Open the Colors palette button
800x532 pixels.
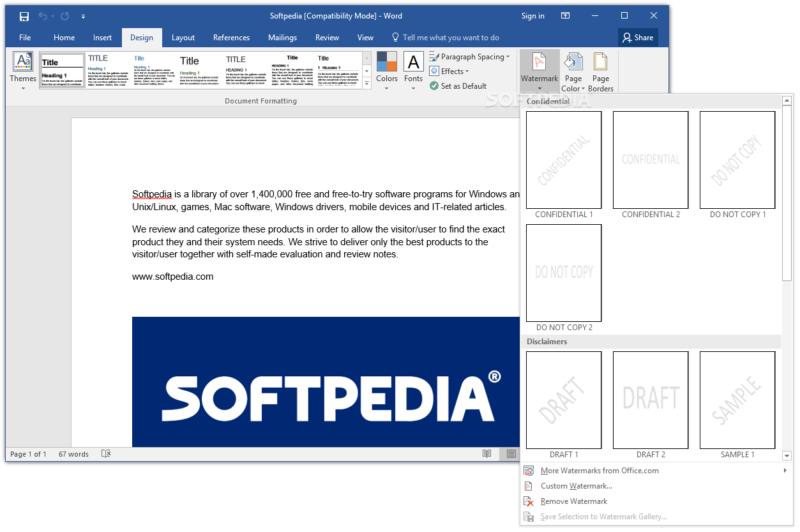[x=387, y=71]
